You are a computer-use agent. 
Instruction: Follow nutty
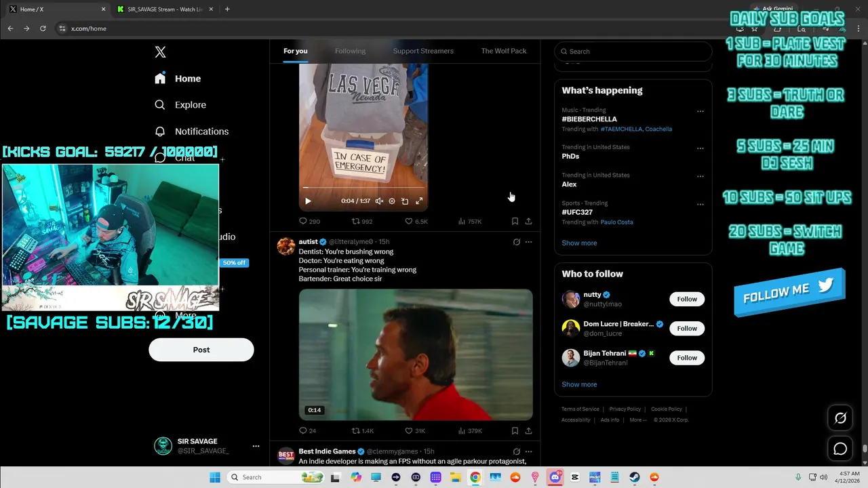(x=687, y=299)
